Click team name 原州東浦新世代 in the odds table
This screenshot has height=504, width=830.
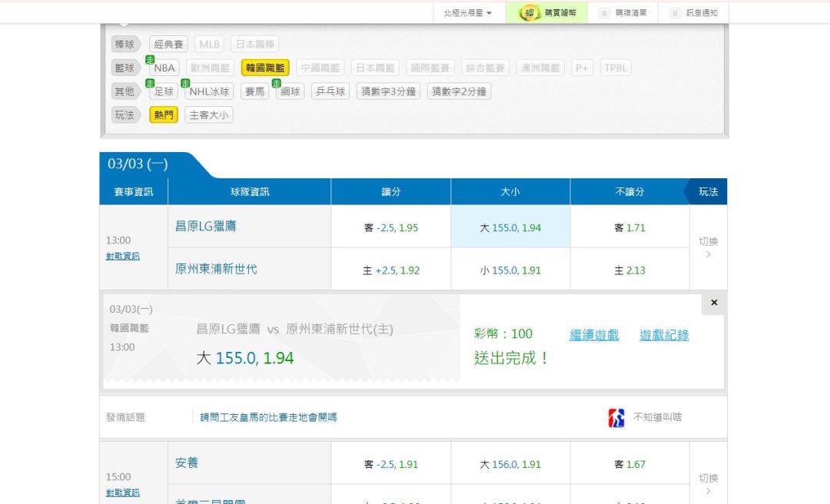216,269
